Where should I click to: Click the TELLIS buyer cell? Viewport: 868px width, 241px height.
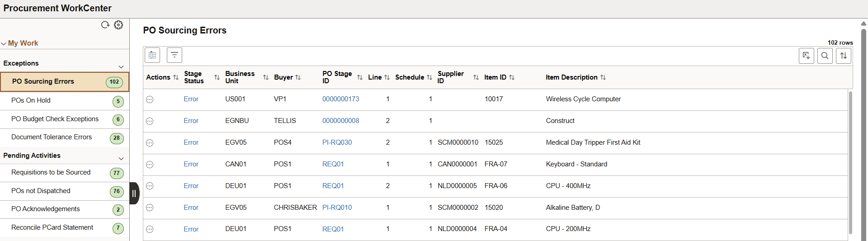[285, 121]
